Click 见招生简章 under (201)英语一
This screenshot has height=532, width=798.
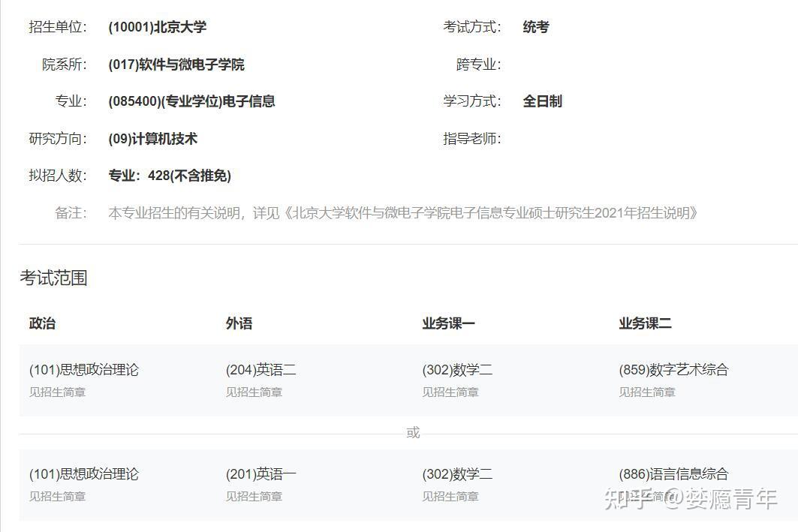tap(254, 497)
